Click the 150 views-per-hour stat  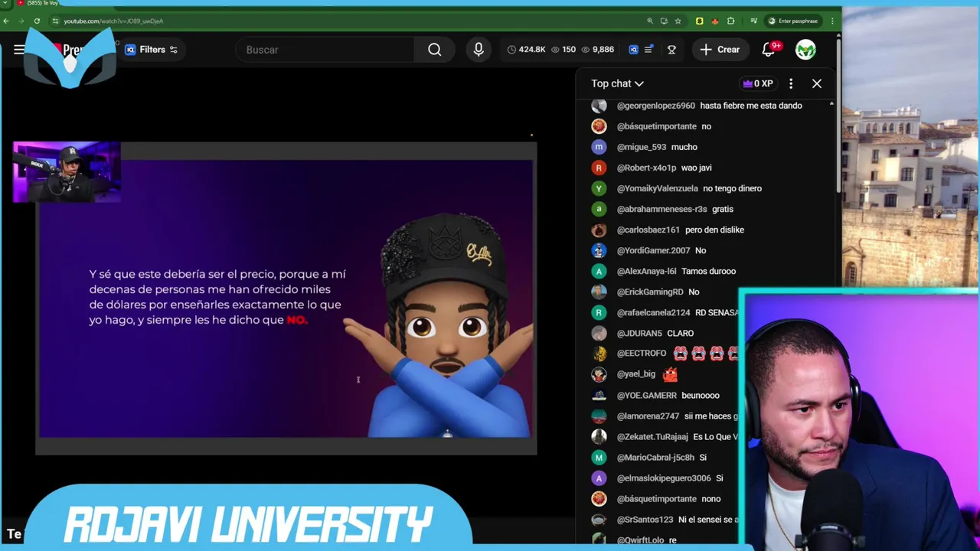[x=563, y=50]
